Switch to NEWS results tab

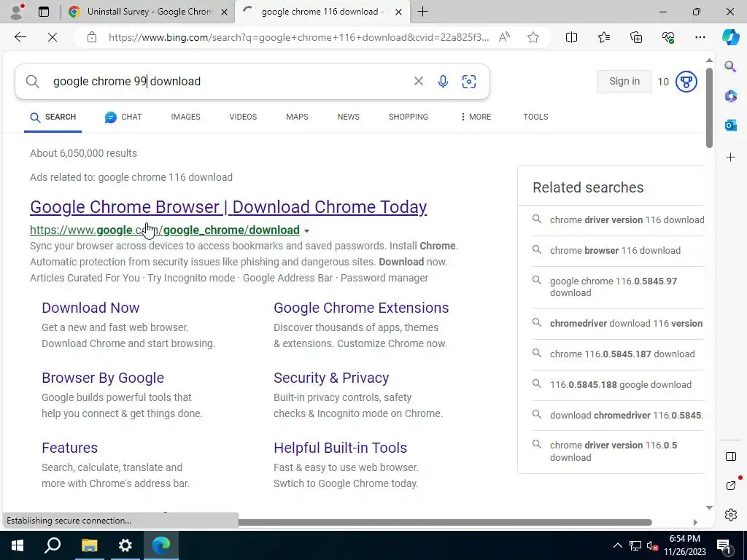click(348, 117)
